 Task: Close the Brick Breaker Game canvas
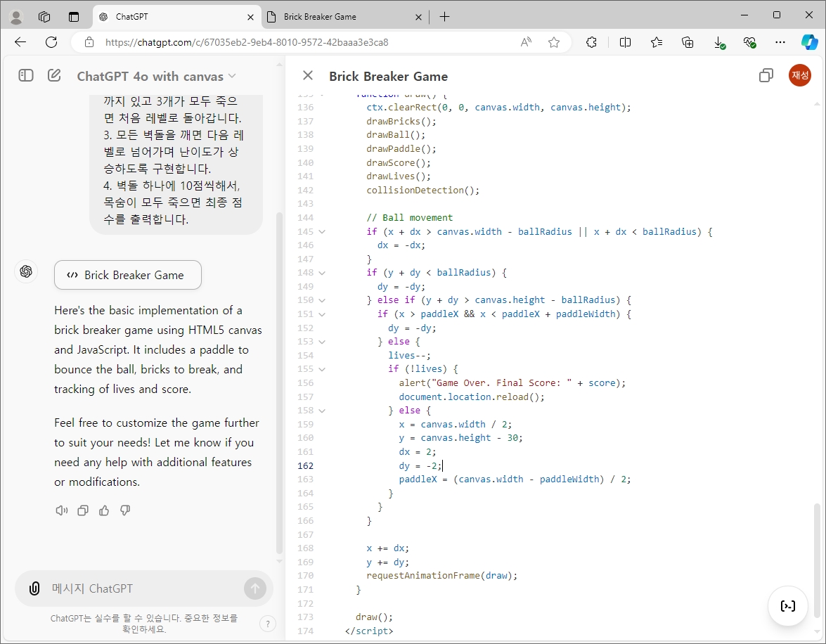coord(308,75)
